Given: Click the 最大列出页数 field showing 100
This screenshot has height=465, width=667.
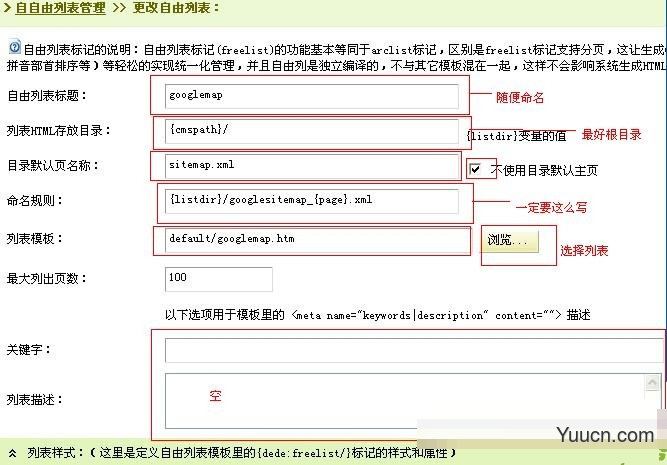Looking at the screenshot, I should pos(204,277).
